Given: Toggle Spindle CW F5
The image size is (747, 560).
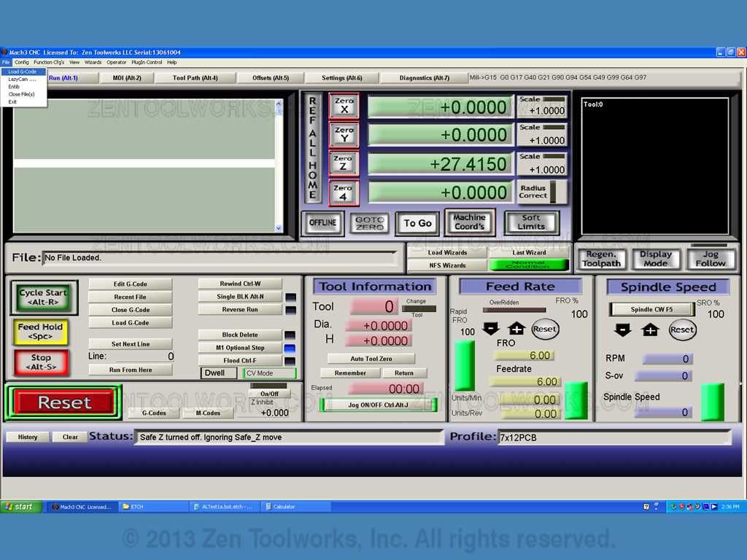Looking at the screenshot, I should (651, 309).
